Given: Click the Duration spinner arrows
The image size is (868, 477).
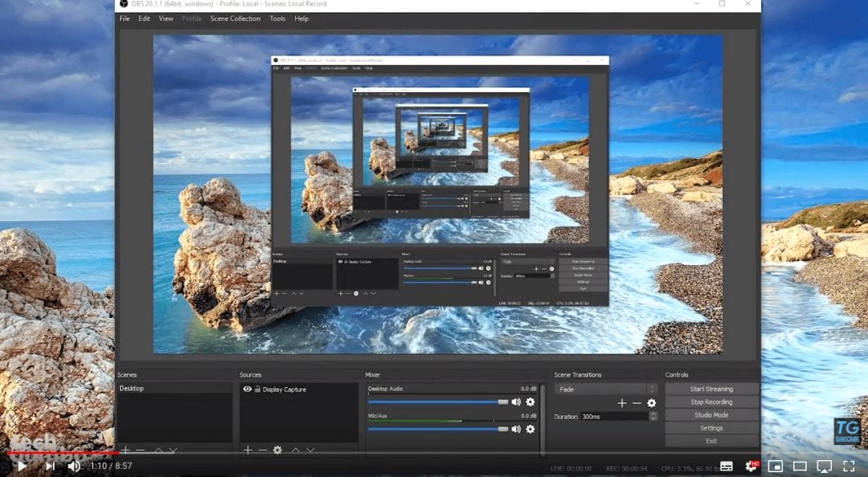Looking at the screenshot, I should tap(653, 416).
